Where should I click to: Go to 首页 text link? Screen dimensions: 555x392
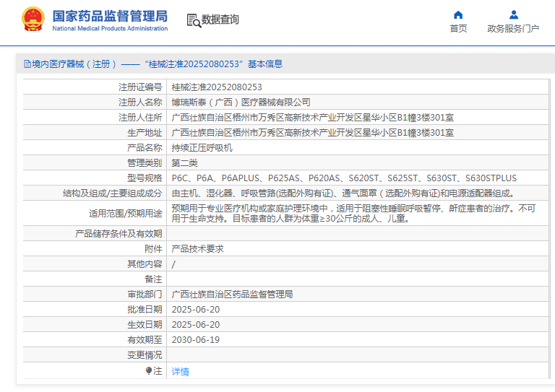pyautogui.click(x=458, y=29)
